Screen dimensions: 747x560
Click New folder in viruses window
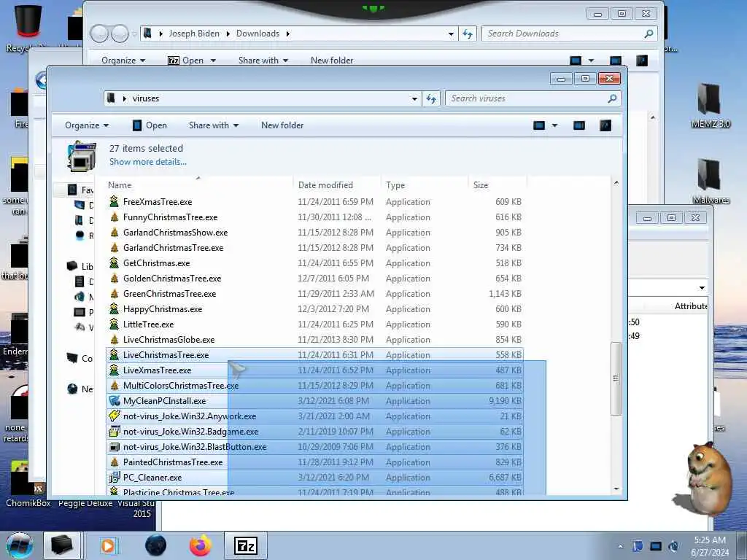[282, 125]
